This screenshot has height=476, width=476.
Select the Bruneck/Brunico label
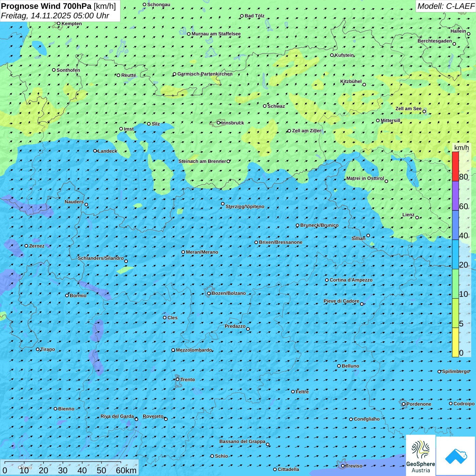point(319,225)
